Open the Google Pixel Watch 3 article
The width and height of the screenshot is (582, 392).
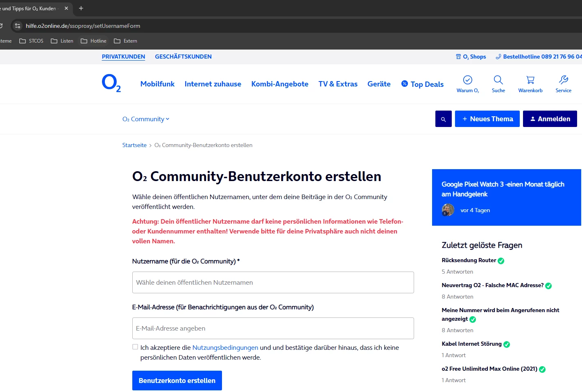click(x=503, y=189)
